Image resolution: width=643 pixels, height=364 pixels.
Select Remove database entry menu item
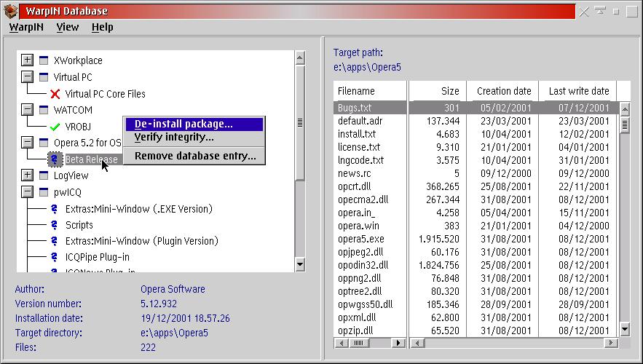point(194,157)
